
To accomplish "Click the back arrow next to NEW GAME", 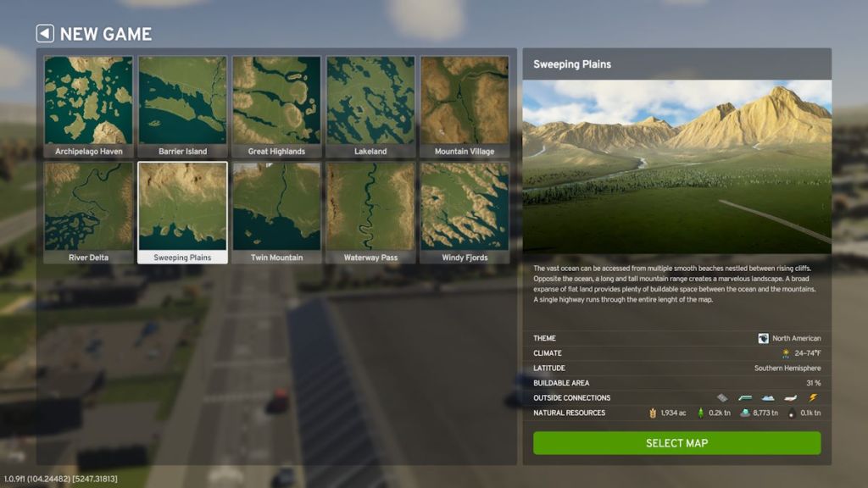I will pos(45,34).
